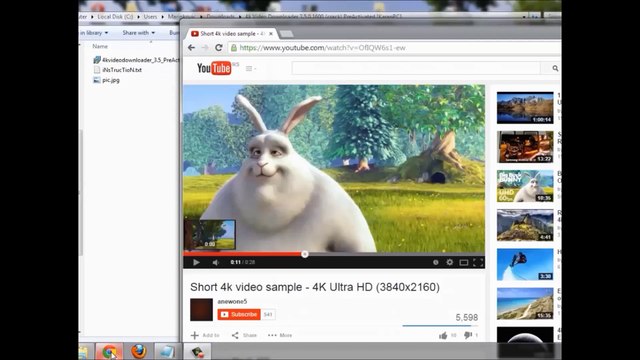Open the 3:38 snowboarder video thumbnail
640x360 pixels.
click(x=525, y=264)
